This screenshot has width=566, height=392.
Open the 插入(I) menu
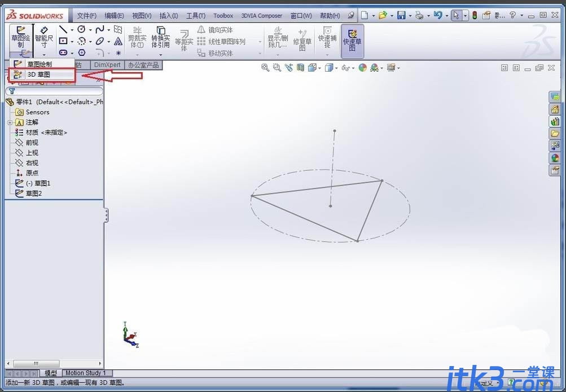point(169,15)
